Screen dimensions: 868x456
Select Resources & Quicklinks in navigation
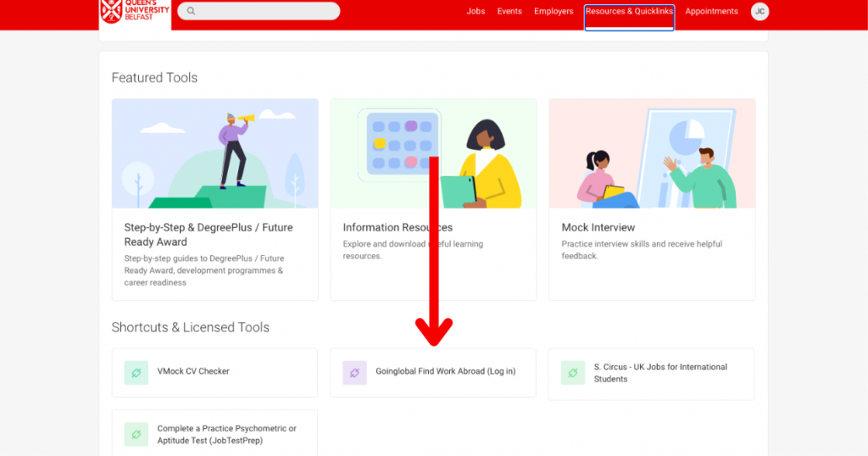point(629,12)
